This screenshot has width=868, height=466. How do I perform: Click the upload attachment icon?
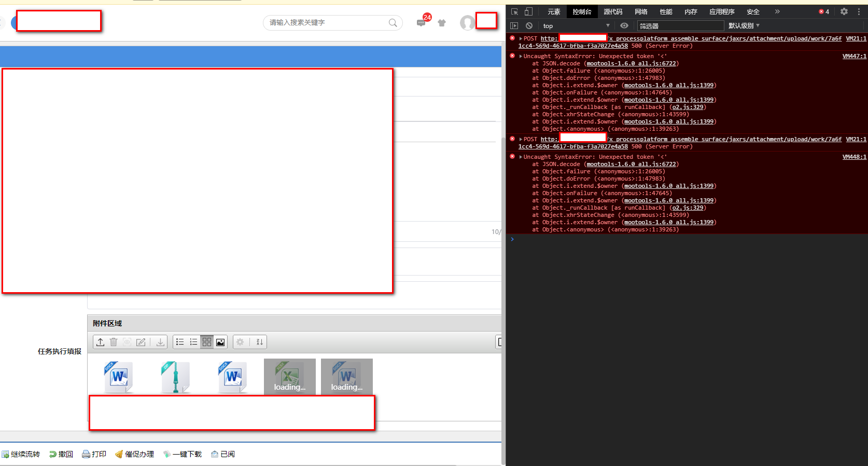[101, 342]
